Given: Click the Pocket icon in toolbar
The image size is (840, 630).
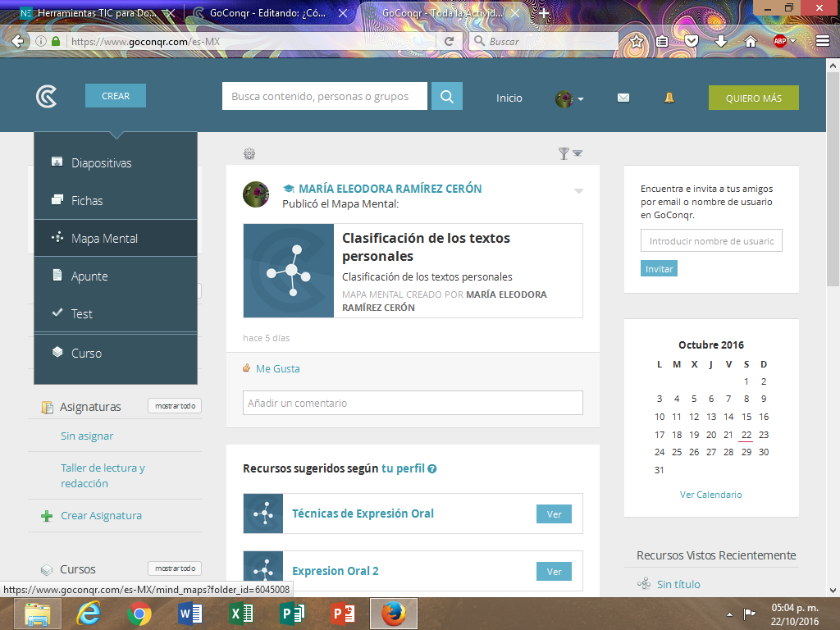Looking at the screenshot, I should click(692, 41).
